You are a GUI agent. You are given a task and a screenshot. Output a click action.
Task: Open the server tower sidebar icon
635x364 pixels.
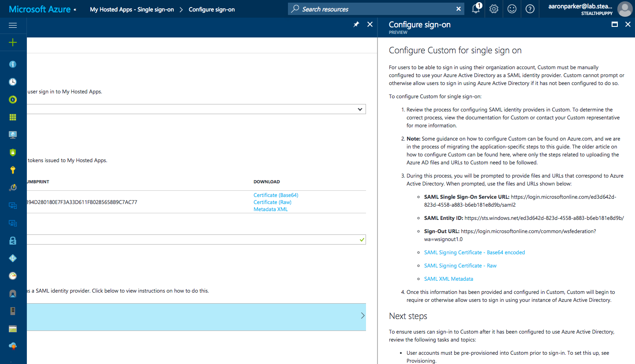13,311
